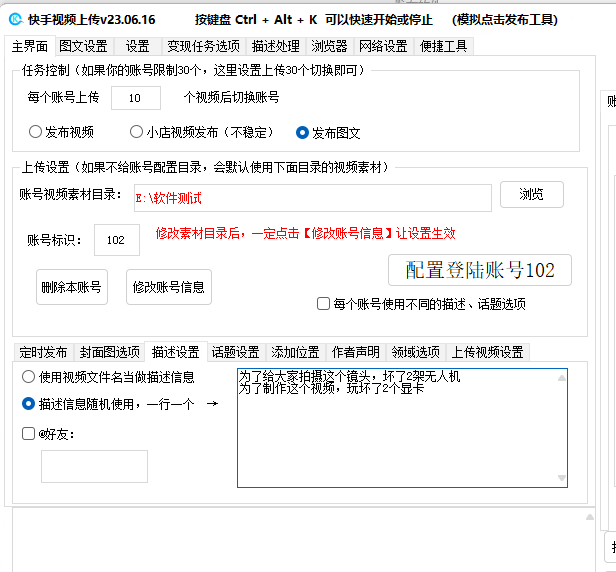
Task: Click the text line 为了制作这个视频，玩坏了2个显卡
Action: [x=332, y=389]
